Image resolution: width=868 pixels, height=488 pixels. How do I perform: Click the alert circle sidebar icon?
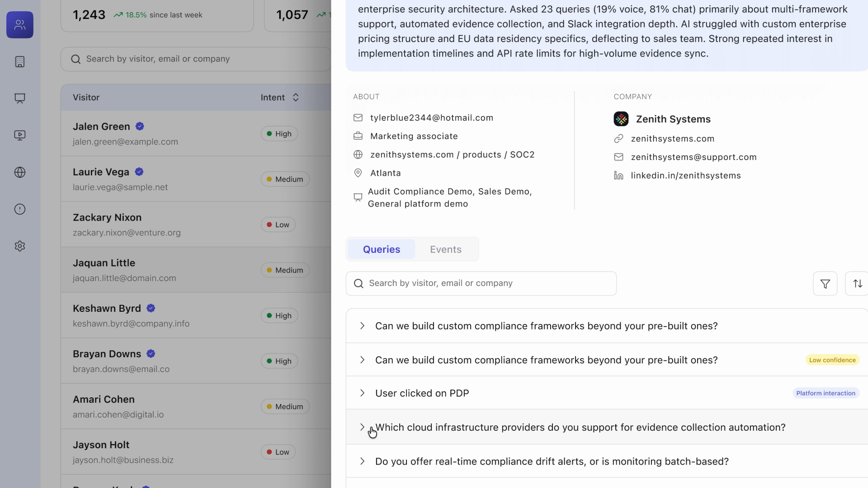click(20, 209)
